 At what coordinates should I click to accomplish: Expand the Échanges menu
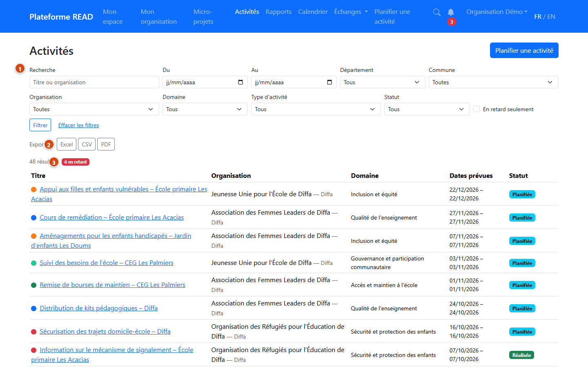point(351,11)
